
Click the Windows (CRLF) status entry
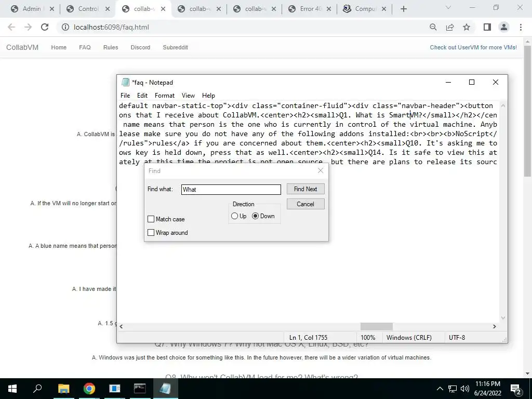point(409,338)
